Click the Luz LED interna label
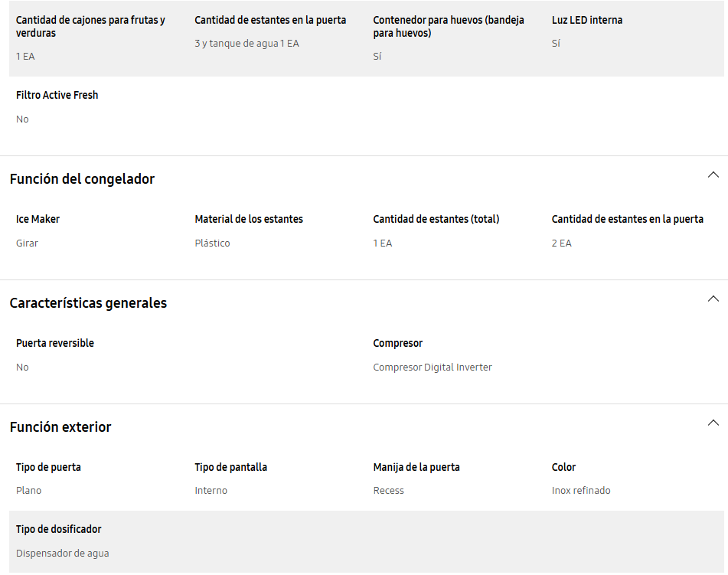Screen dimensions: 728x575 click(587, 21)
